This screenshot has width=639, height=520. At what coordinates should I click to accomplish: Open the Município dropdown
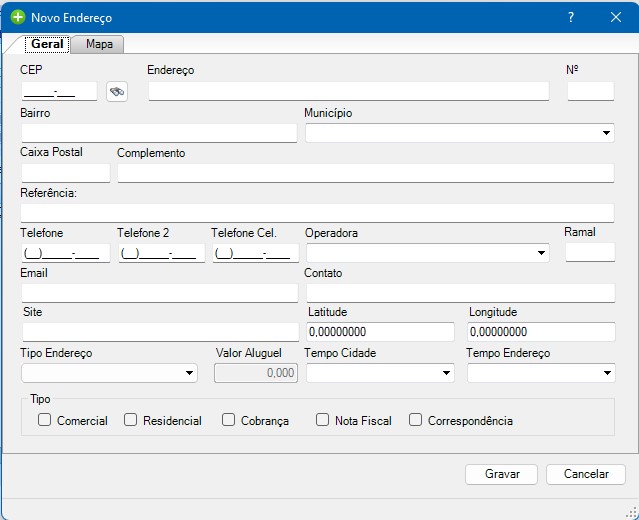pos(606,133)
